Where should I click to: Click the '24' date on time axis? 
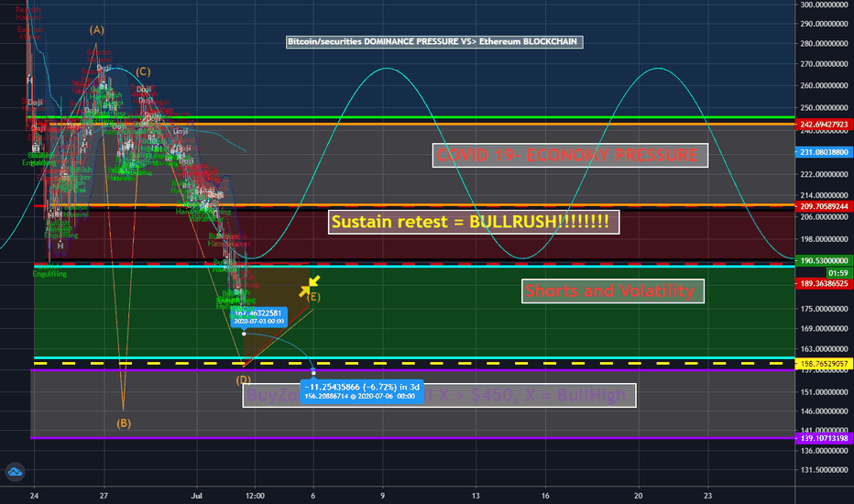click(34, 496)
